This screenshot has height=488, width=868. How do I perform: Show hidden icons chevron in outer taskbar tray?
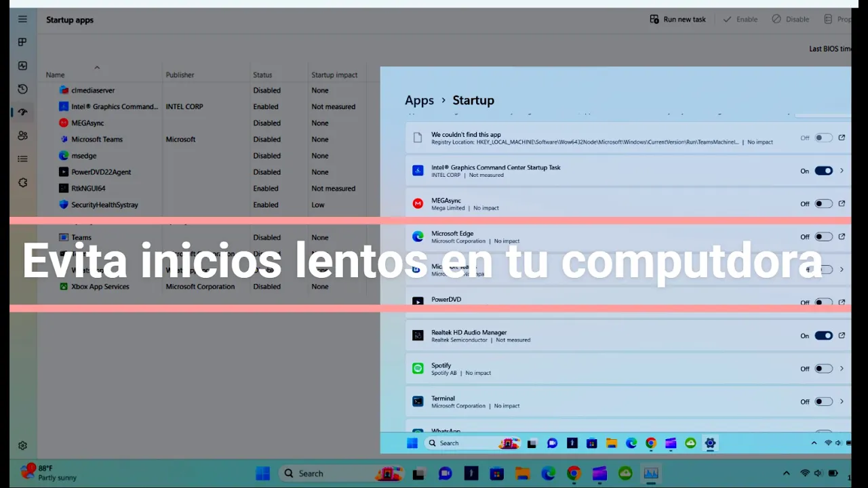(787, 473)
